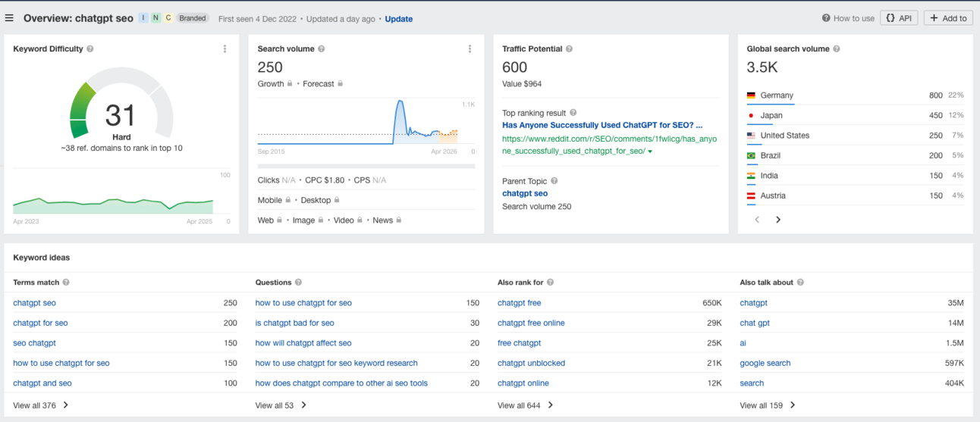Image resolution: width=980 pixels, height=422 pixels.
Task: Select the locked Image SERP tab
Action: tap(307, 220)
